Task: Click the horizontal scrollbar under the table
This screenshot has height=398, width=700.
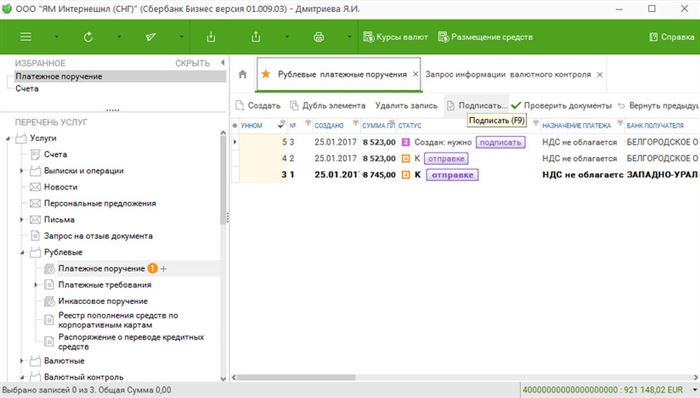Action: coord(296,377)
